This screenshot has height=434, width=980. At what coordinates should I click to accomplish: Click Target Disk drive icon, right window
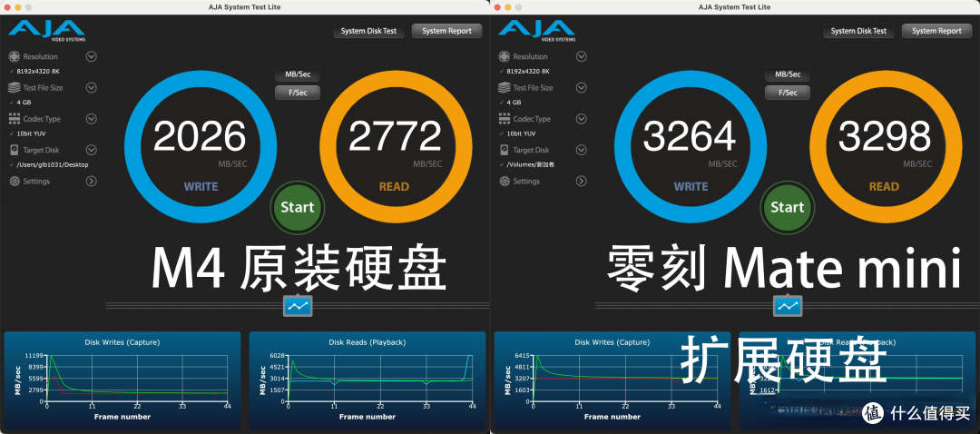pos(504,150)
